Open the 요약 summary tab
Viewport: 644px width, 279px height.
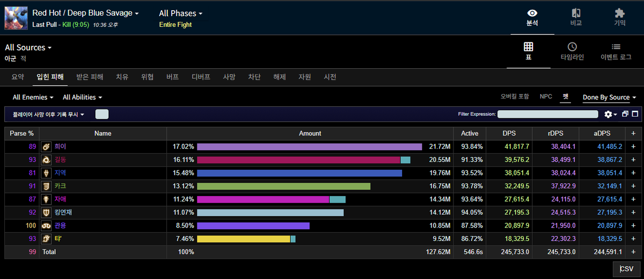coord(18,77)
